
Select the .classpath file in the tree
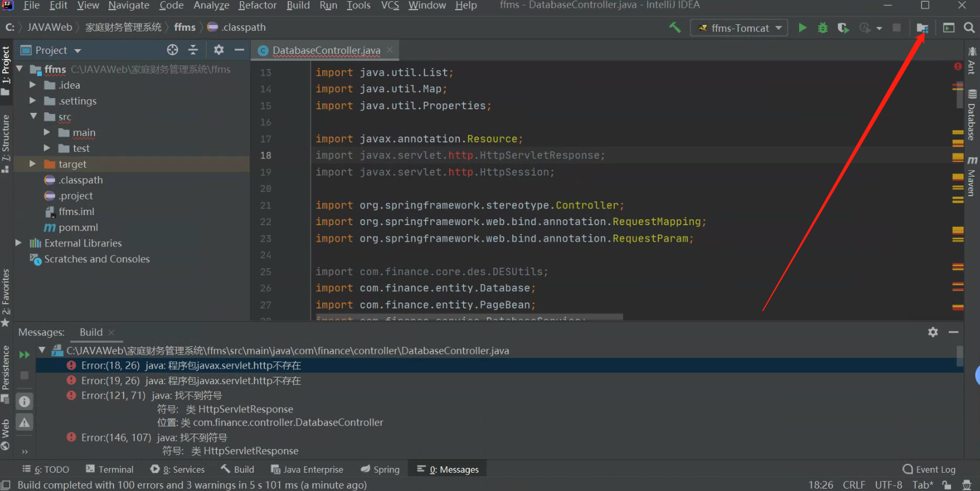click(80, 180)
